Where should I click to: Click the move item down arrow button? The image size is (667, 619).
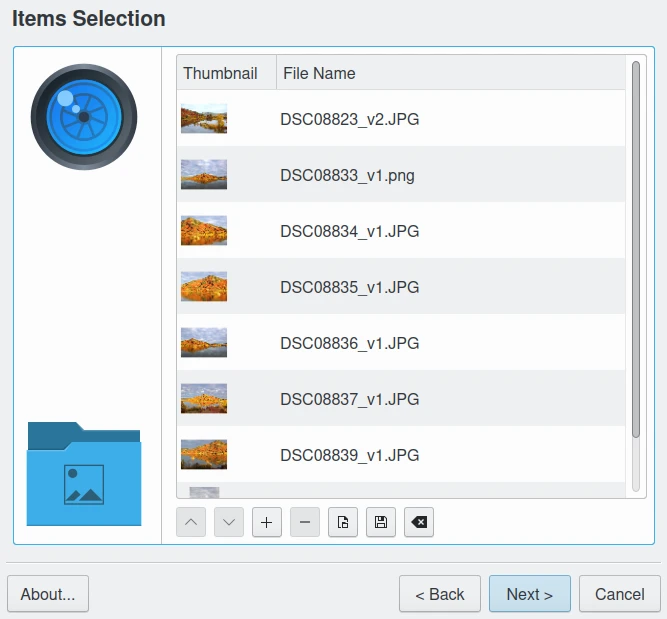pyautogui.click(x=229, y=522)
